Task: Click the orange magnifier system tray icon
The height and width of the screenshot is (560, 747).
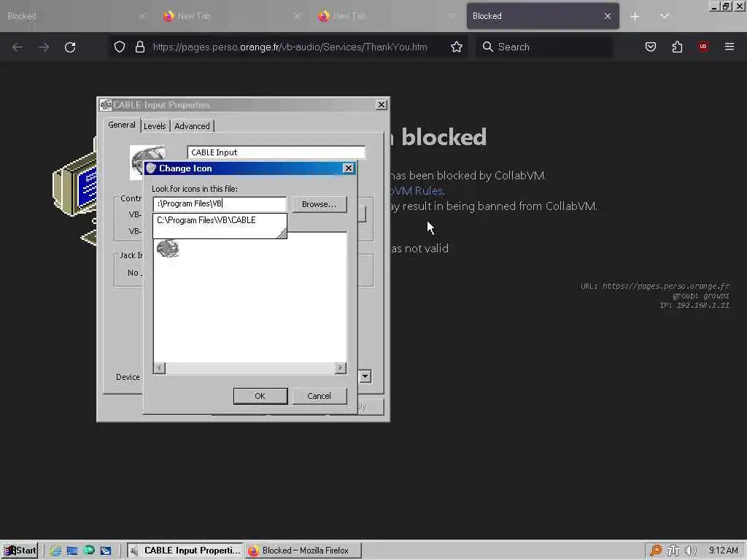Action: [656, 551]
